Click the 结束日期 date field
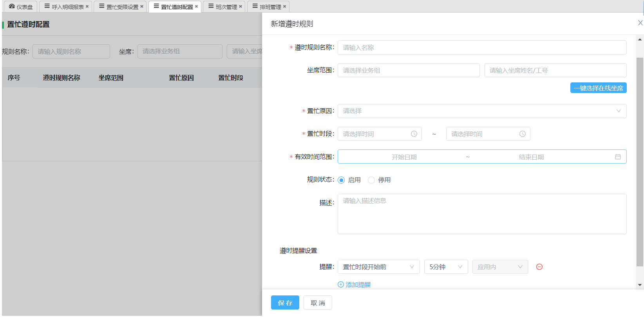 click(532, 157)
